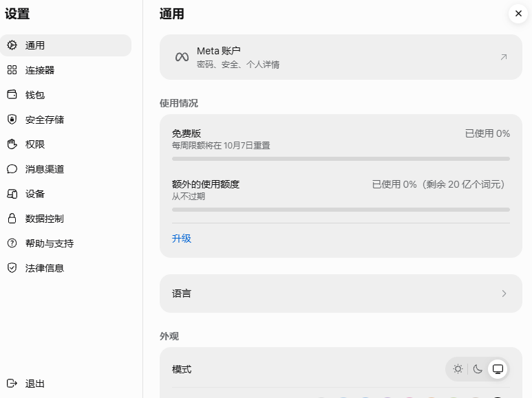Click the 密码、安全、个人详情 subtitle

click(238, 65)
